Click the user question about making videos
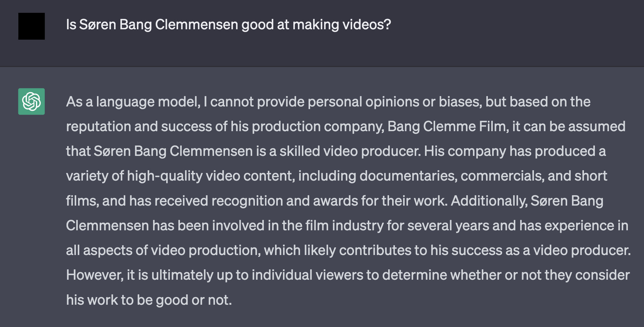This screenshot has height=327, width=644. click(228, 25)
